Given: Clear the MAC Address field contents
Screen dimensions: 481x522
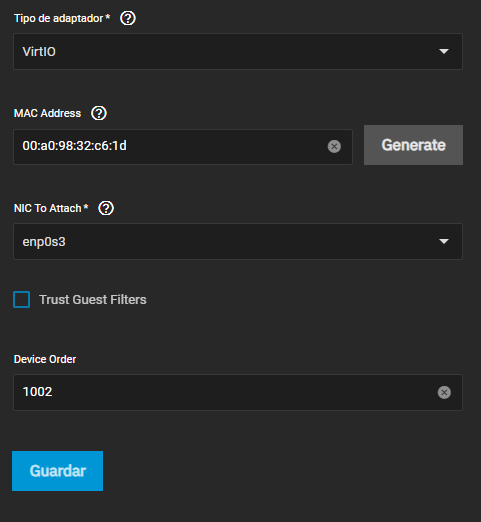Looking at the screenshot, I should click(x=334, y=146).
